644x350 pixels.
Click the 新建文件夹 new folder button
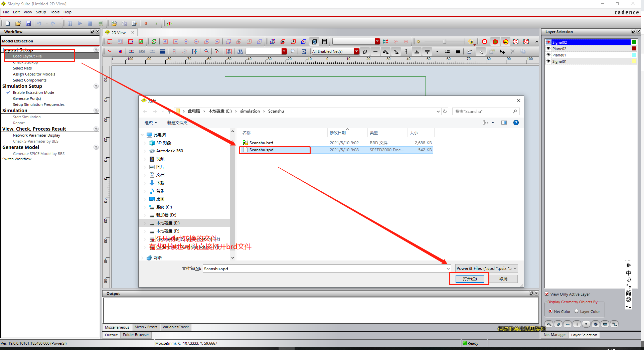pyautogui.click(x=177, y=123)
